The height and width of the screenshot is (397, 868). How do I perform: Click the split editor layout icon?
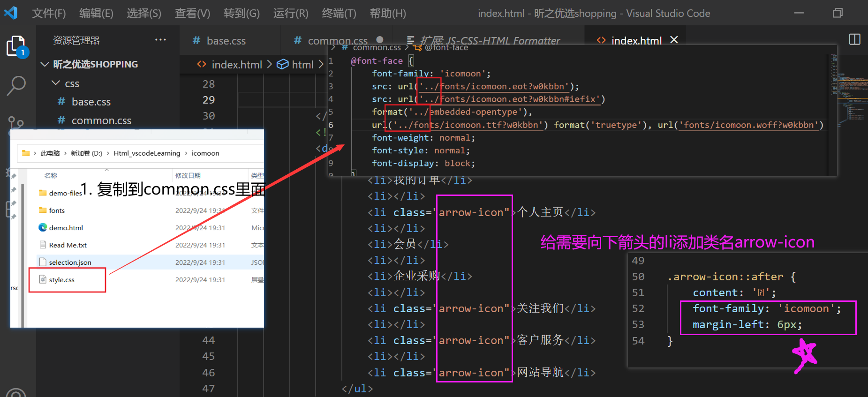pos(854,39)
